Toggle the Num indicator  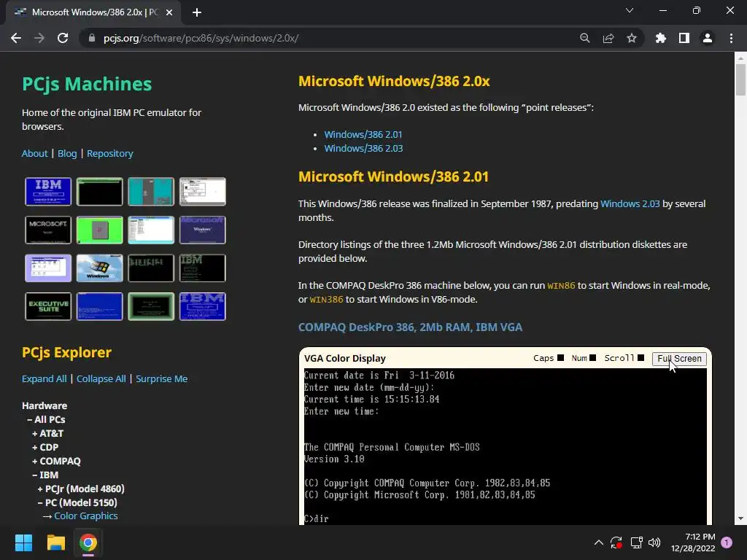click(592, 358)
